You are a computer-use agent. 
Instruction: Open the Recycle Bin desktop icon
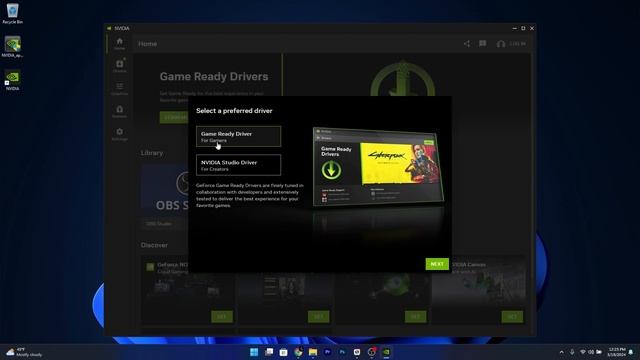(12, 13)
